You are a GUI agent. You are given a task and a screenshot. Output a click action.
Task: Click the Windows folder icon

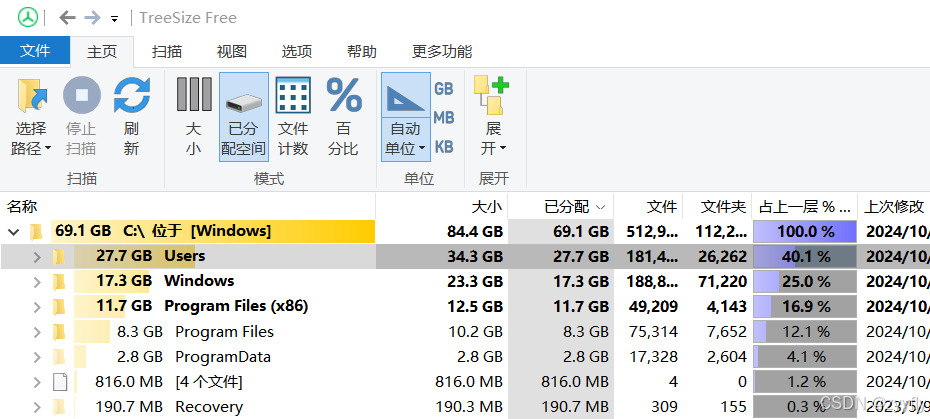point(59,282)
